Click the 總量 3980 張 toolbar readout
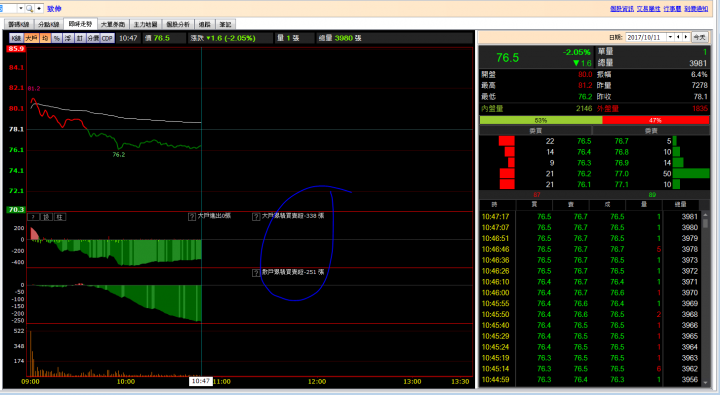The width and height of the screenshot is (720, 395). coord(340,38)
